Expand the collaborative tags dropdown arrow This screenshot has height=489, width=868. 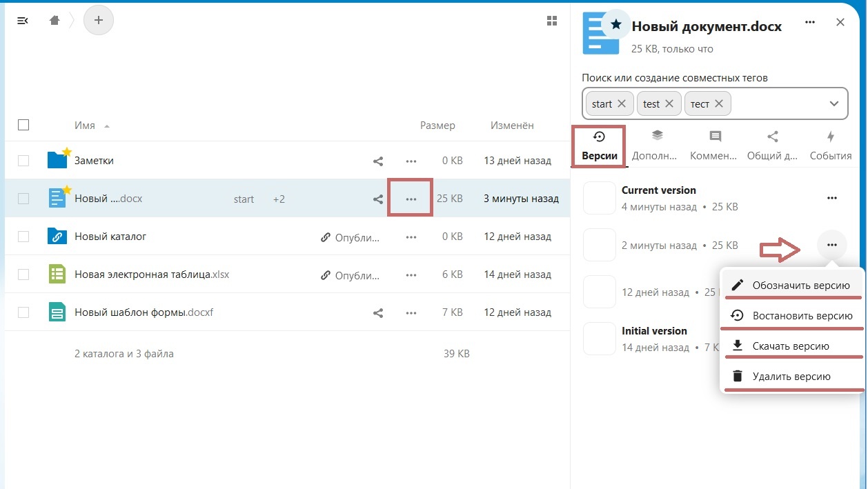[834, 103]
